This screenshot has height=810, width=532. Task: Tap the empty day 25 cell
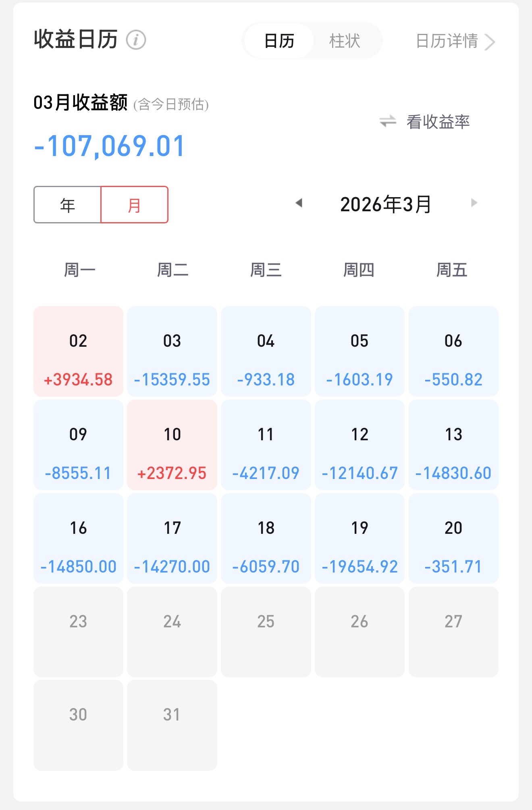(266, 632)
